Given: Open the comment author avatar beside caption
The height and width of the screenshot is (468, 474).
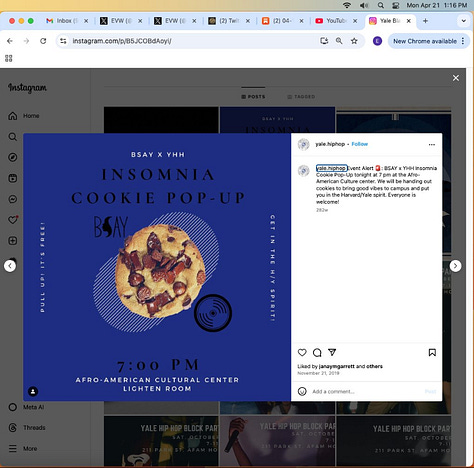Looking at the screenshot, I should click(303, 170).
